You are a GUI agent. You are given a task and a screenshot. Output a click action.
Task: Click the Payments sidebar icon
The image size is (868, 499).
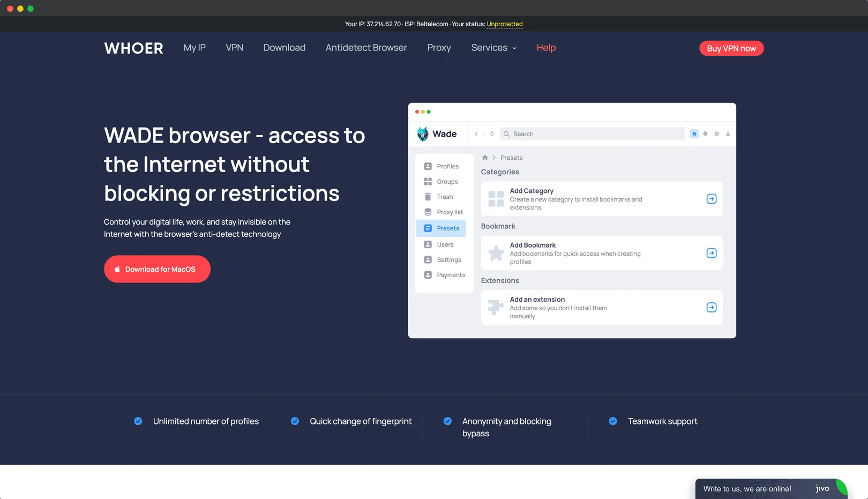click(x=428, y=275)
